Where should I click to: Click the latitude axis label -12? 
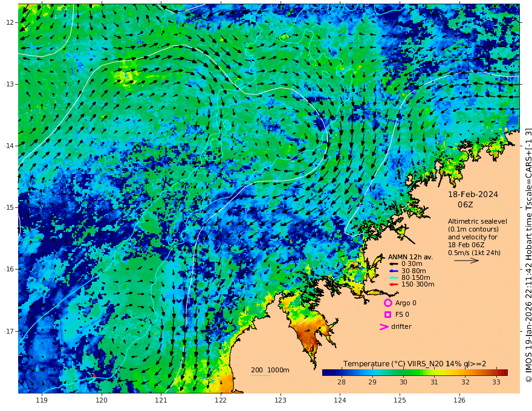[x=9, y=22]
